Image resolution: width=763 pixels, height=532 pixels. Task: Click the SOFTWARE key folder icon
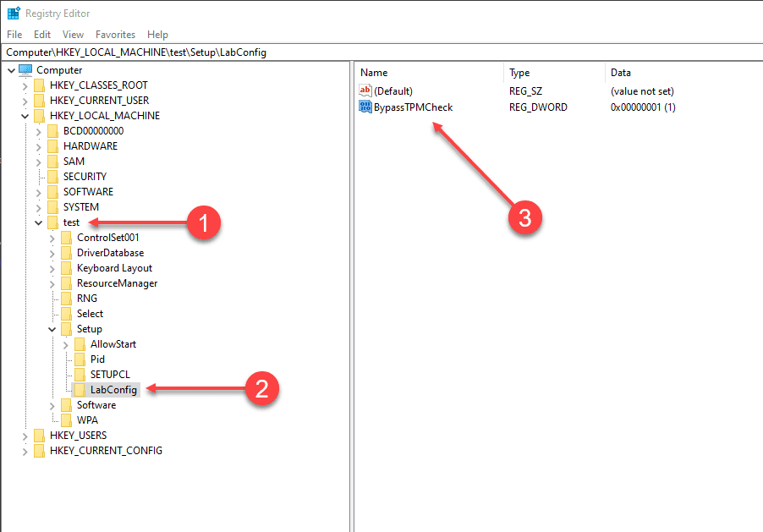click(52, 192)
